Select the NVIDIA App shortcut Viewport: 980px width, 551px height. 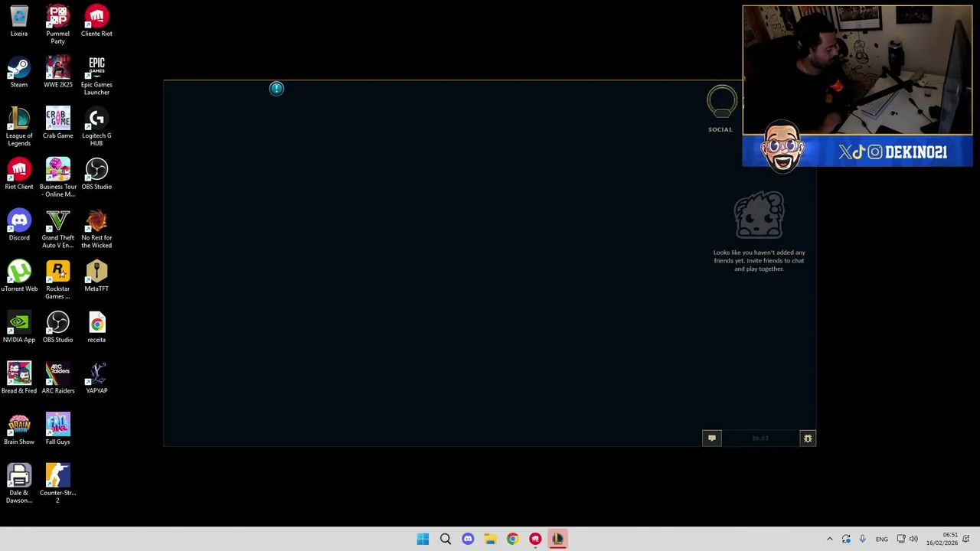[x=19, y=328]
